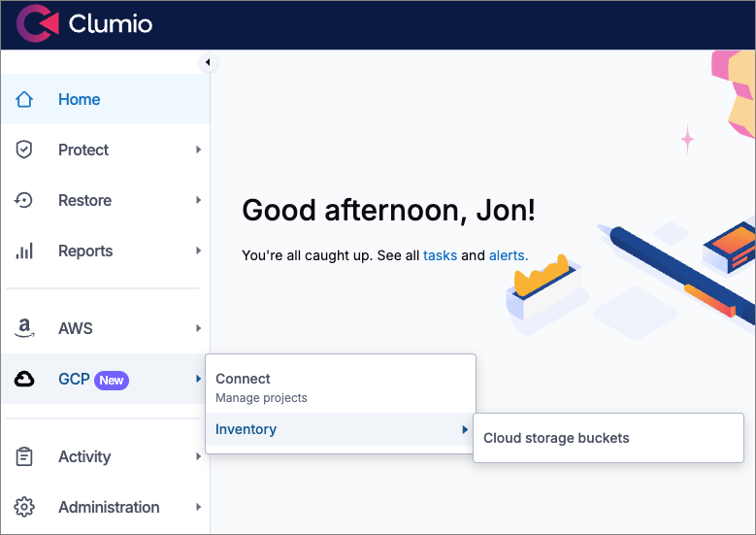The width and height of the screenshot is (756, 535).
Task: Click the Activity clipboard icon
Action: [x=25, y=456]
